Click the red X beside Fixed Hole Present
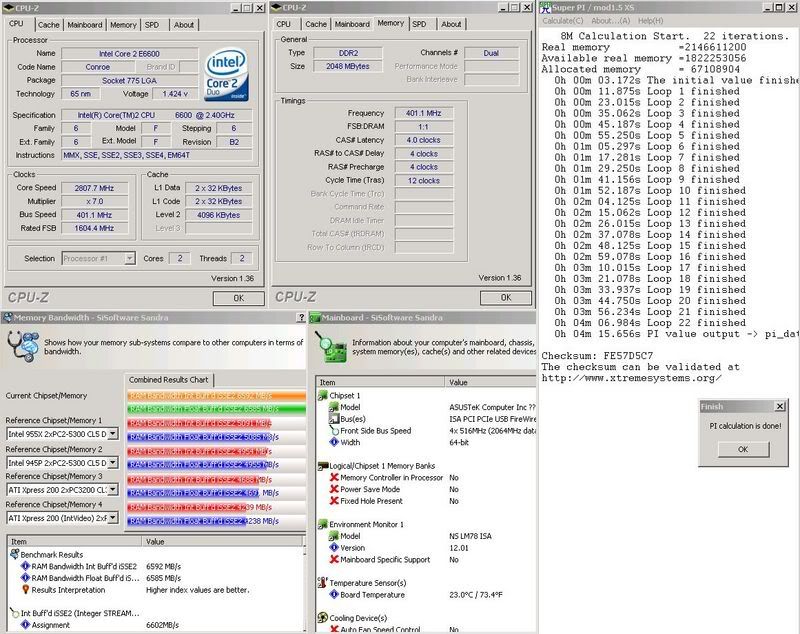 334,501
